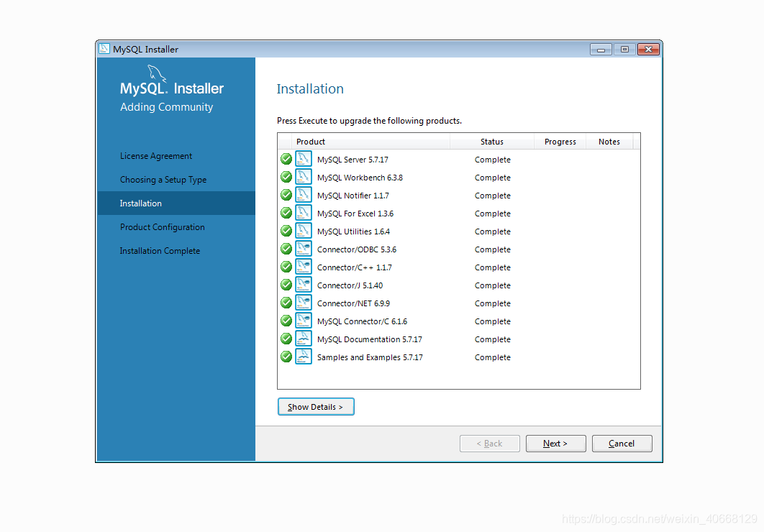Select the MySQL For Excel 1.3.6 row text
The width and height of the screenshot is (764, 532).
point(355,214)
